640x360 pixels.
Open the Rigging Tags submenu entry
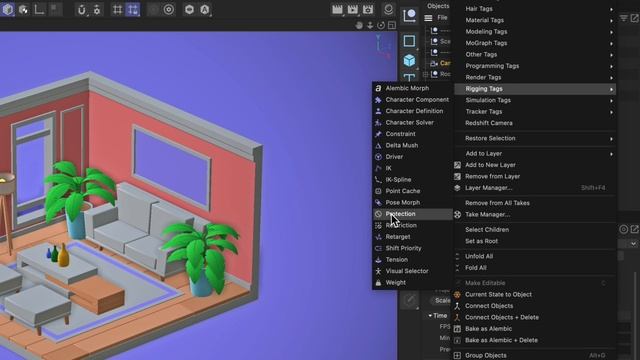(535, 89)
